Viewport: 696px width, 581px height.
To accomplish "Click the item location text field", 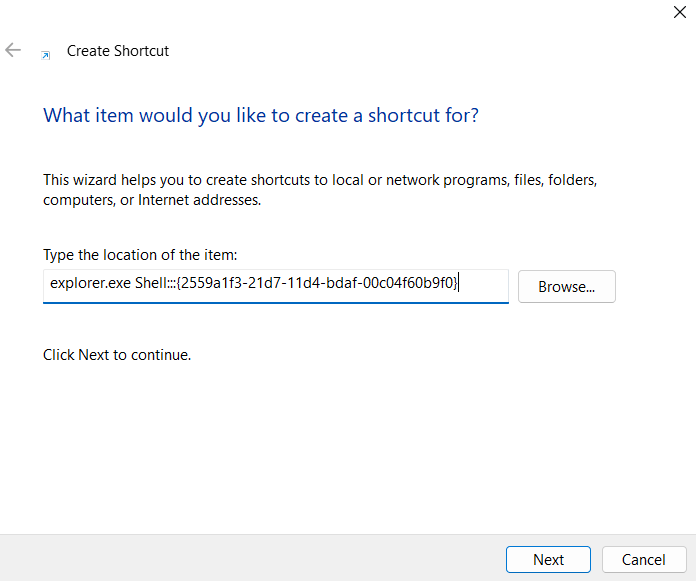I will pyautogui.click(x=276, y=286).
